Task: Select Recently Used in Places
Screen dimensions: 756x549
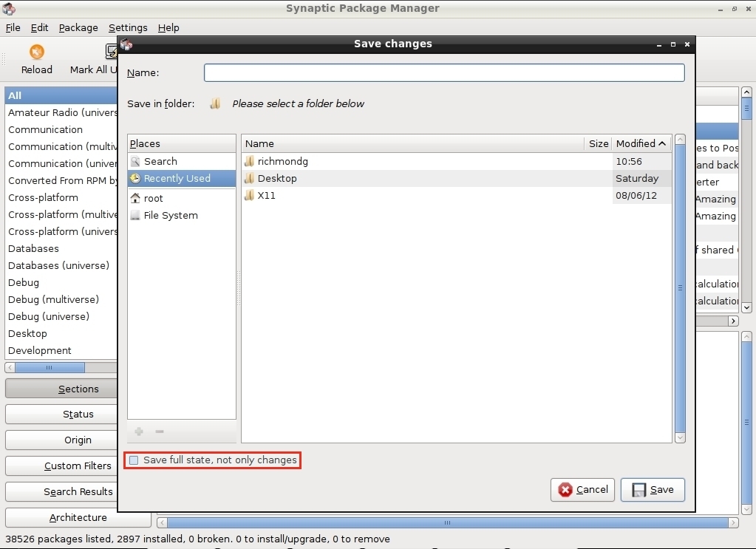Action: [182, 178]
